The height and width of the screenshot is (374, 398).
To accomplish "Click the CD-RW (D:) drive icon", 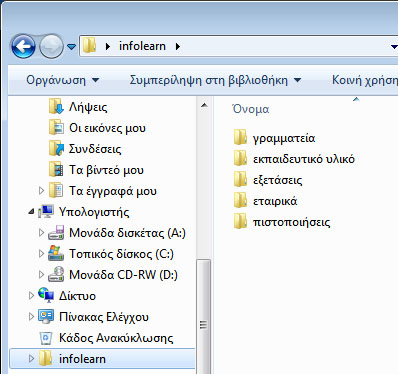I will click(56, 274).
